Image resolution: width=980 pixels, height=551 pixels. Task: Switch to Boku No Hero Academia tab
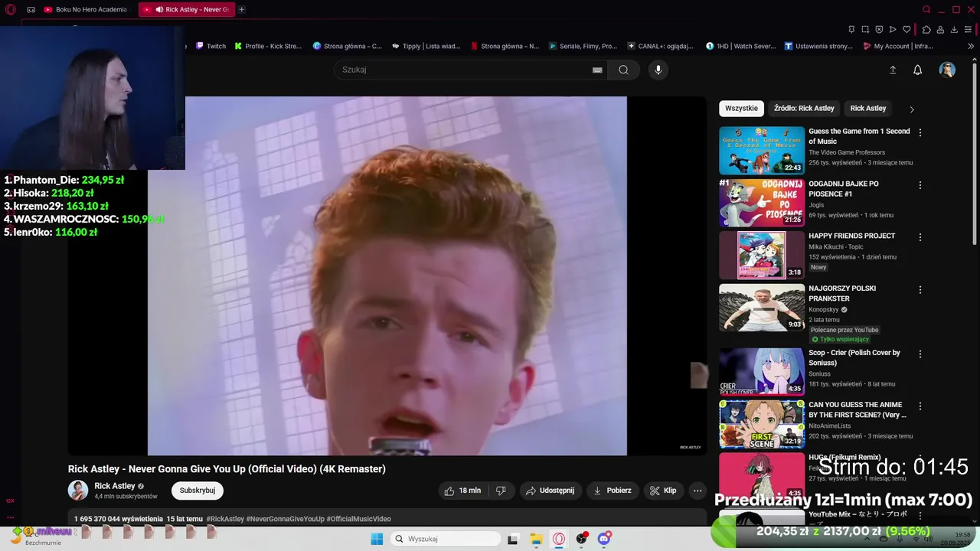point(86,9)
